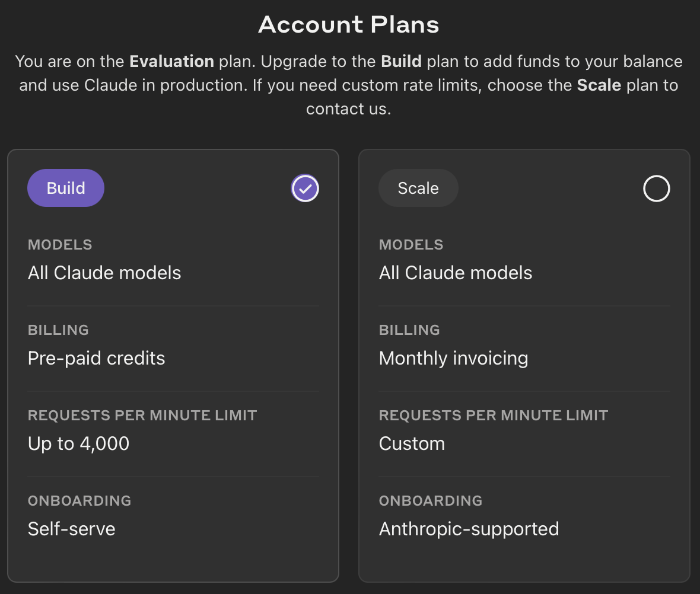
Task: Click bold Build word in description text
Action: [401, 62]
